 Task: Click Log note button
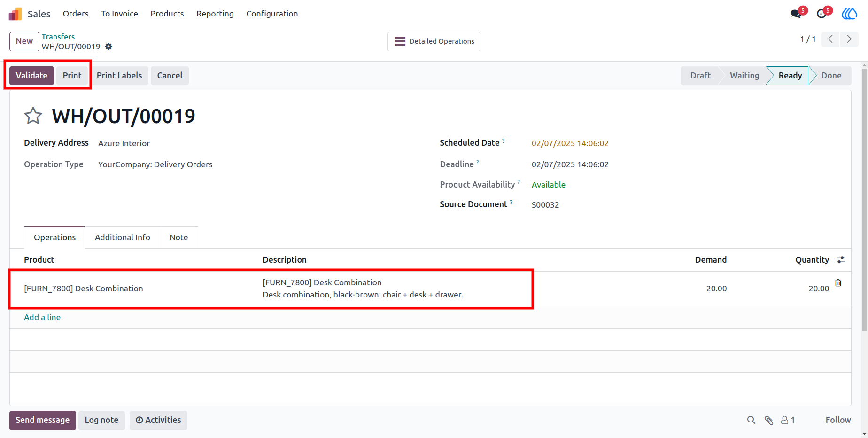tap(101, 420)
